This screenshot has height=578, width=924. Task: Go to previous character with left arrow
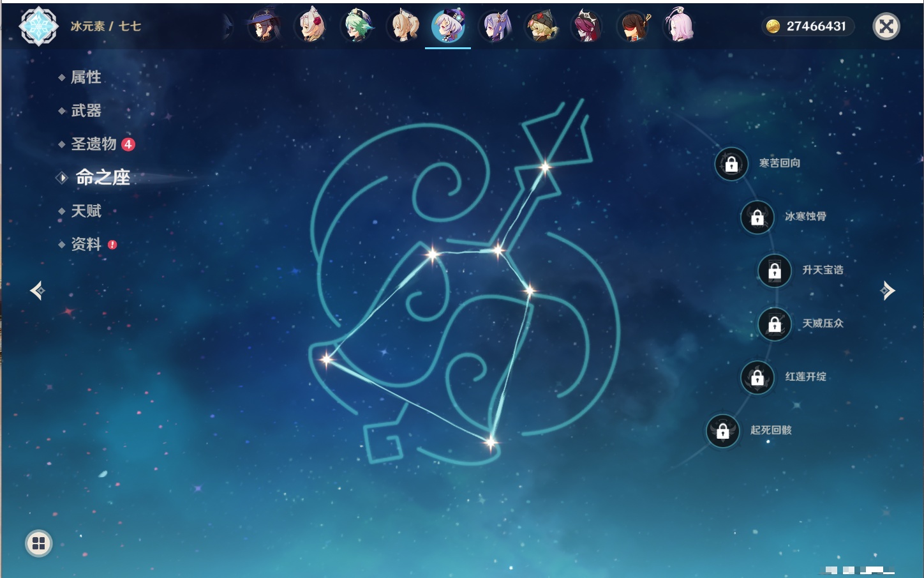[x=38, y=291]
